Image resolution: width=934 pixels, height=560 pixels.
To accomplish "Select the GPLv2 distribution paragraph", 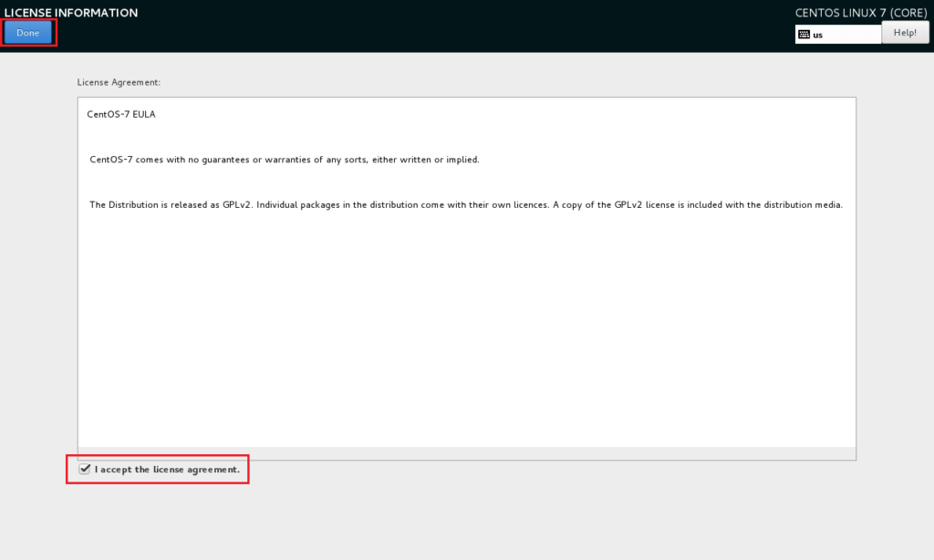I will click(x=465, y=204).
